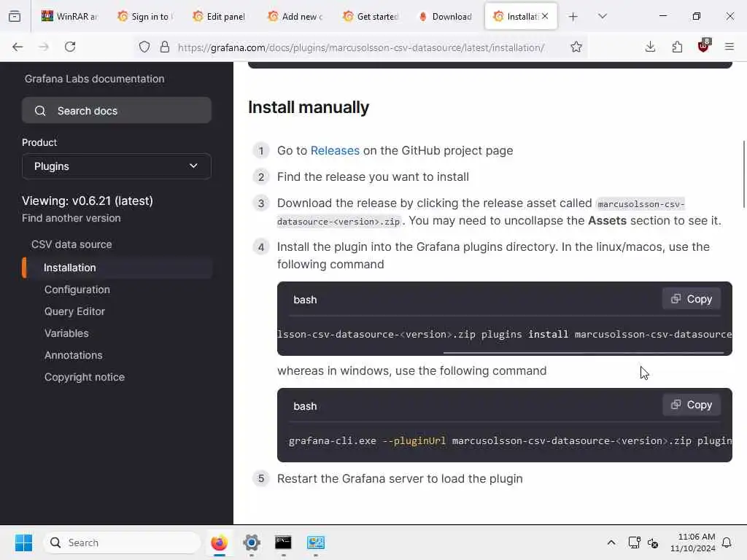Show hidden system tray icons
This screenshot has width=747, height=560.
click(x=611, y=542)
